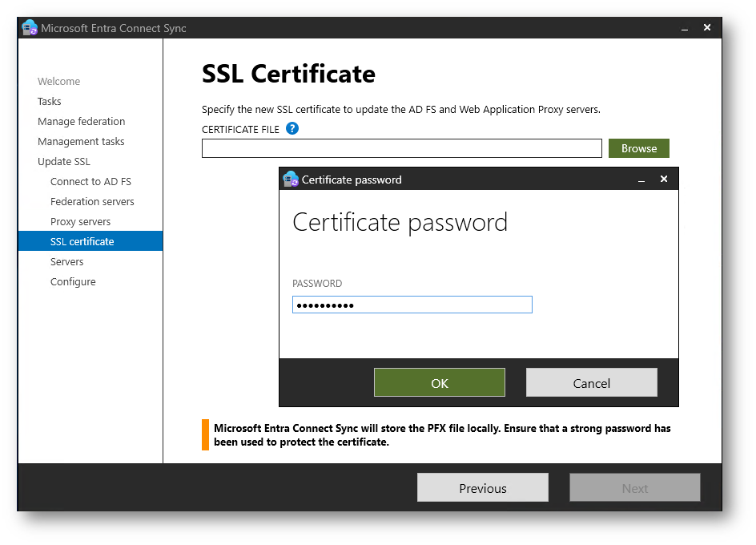Click the disabled Next button
Screen dimensions: 756x545
coord(635,487)
